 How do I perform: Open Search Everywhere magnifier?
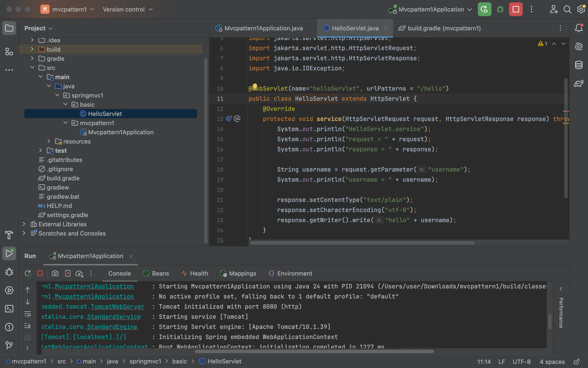(567, 9)
